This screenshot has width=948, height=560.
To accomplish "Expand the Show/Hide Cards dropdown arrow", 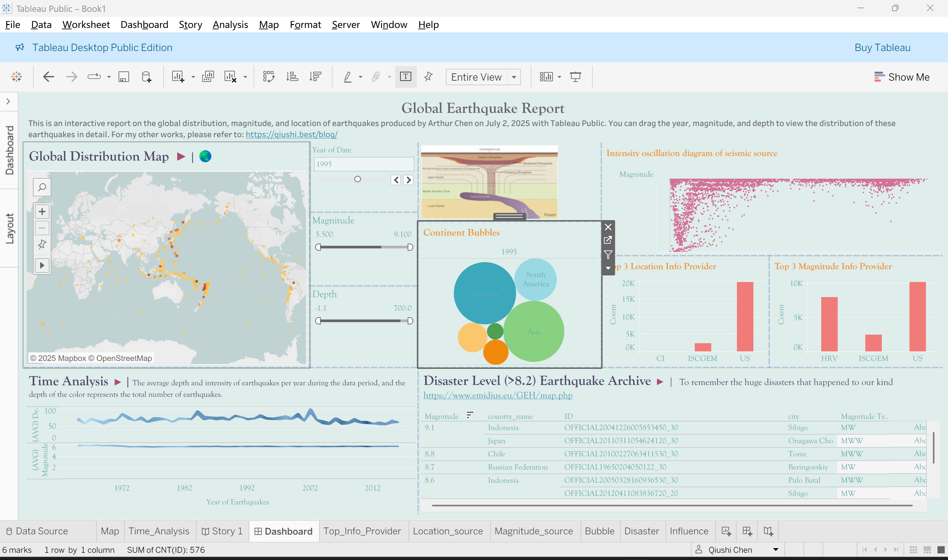I will [559, 77].
